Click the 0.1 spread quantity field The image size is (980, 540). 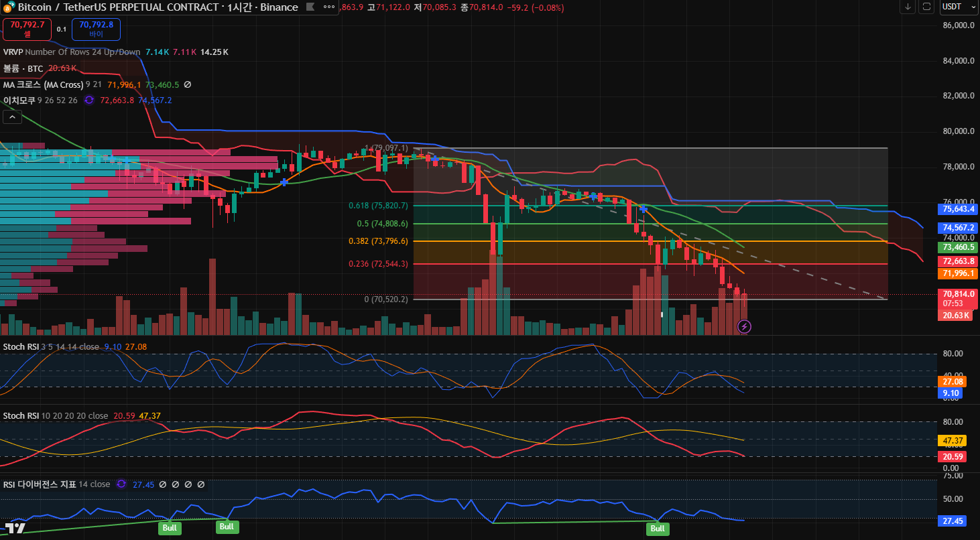click(61, 29)
